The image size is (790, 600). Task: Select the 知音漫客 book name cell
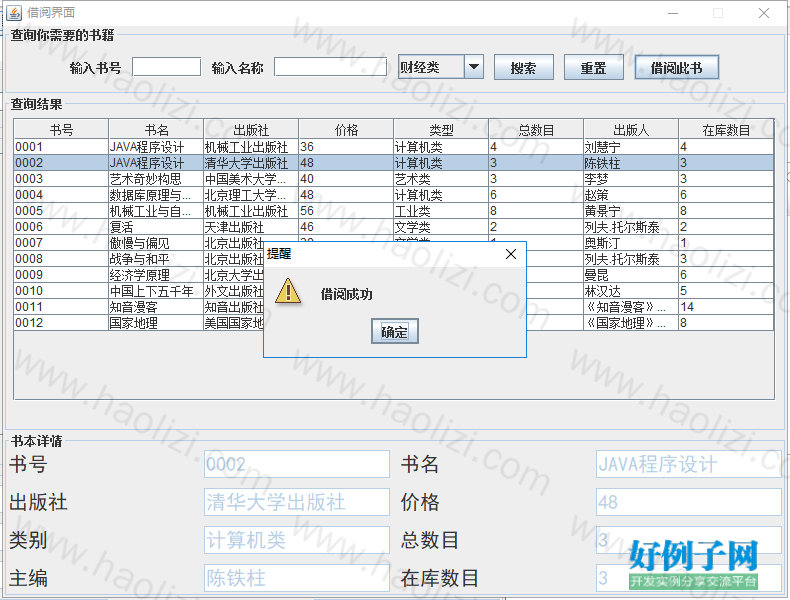coord(156,307)
